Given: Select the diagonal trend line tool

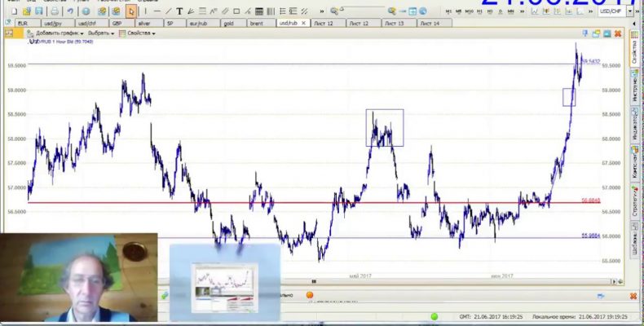Looking at the screenshot, I should point(169,11).
